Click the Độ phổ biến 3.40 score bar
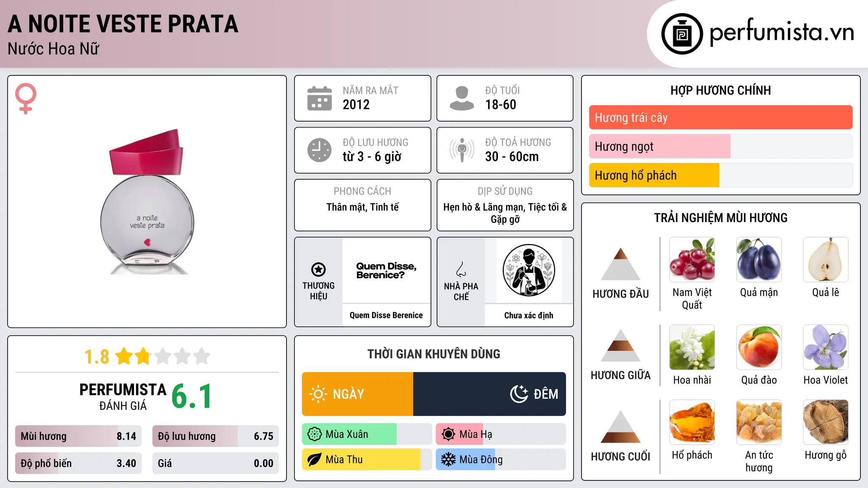Screen dimensions: 868x488 tap(78, 463)
